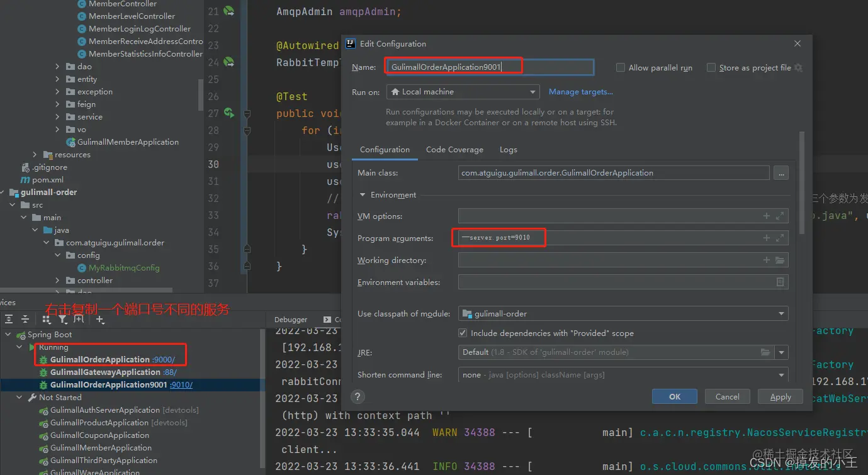The width and height of the screenshot is (868, 475).
Task: Click Environment variables input field
Action: 623,282
